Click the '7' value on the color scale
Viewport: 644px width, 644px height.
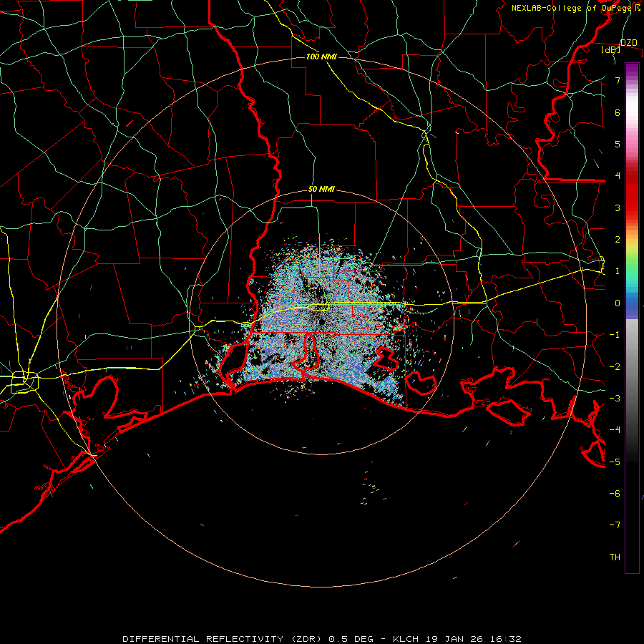coord(618,80)
